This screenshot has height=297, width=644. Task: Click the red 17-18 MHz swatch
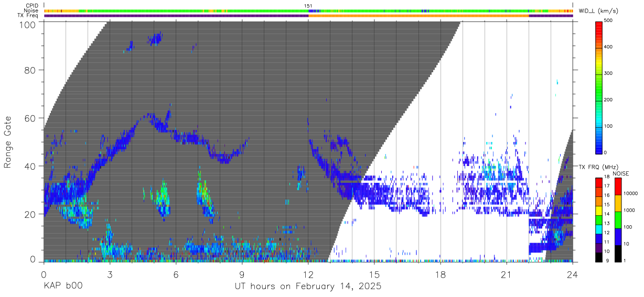coord(598,182)
